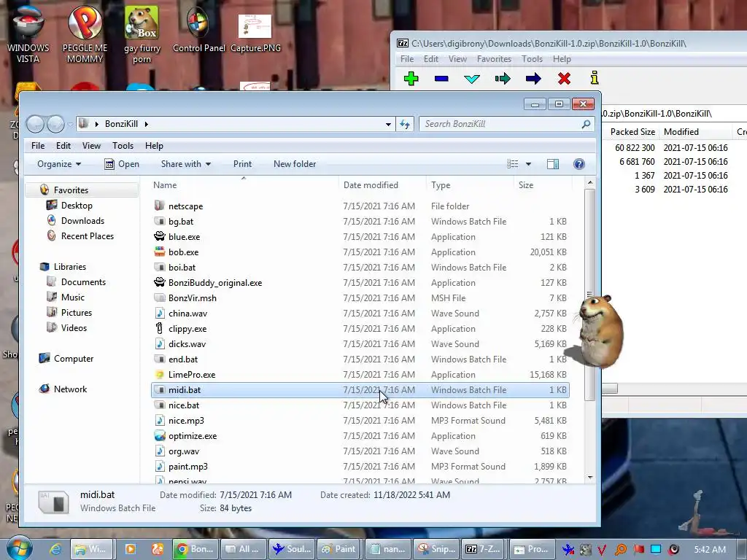Select the LimePro.exe file icon
This screenshot has height=560, width=747.
coord(160,375)
